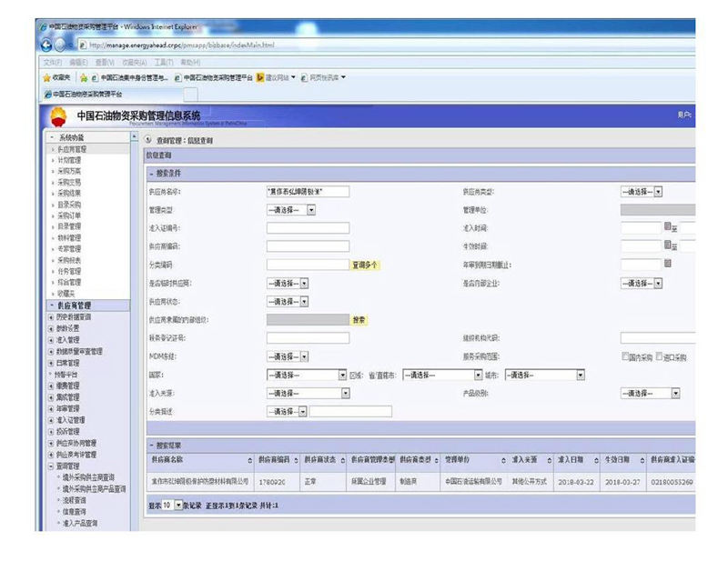Screen dimensions: 728x561
Task: Open the 是否内部企业 dropdown
Action: tap(642, 283)
